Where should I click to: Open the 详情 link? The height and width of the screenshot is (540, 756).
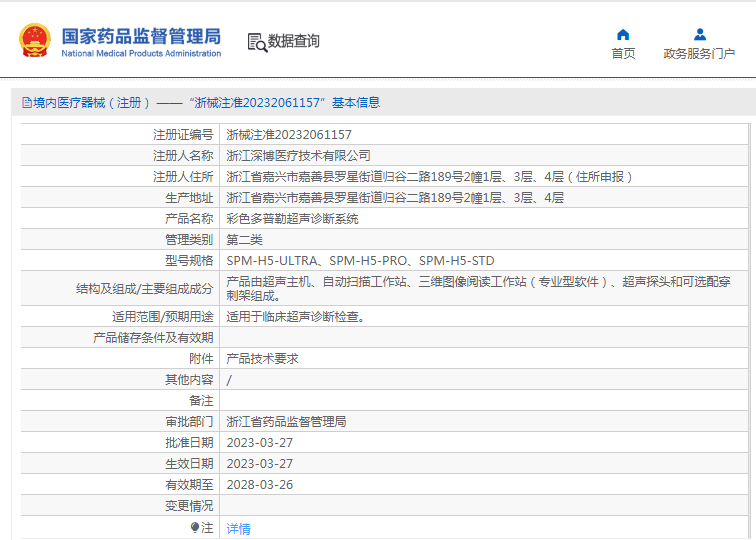coord(238,528)
